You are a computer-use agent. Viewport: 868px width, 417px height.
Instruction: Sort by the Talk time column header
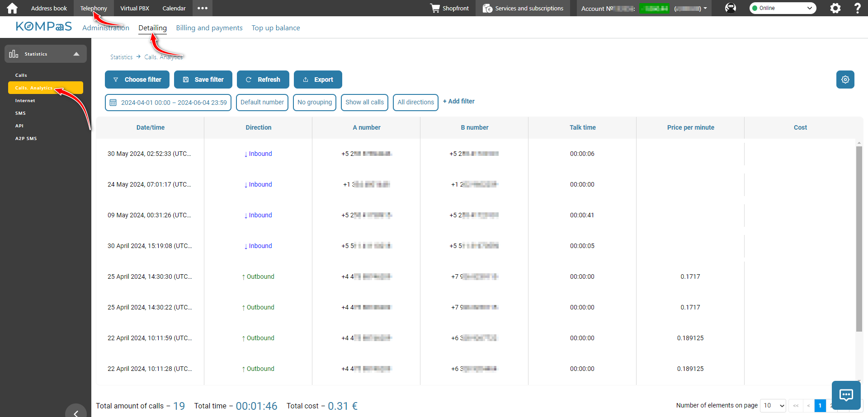click(582, 127)
